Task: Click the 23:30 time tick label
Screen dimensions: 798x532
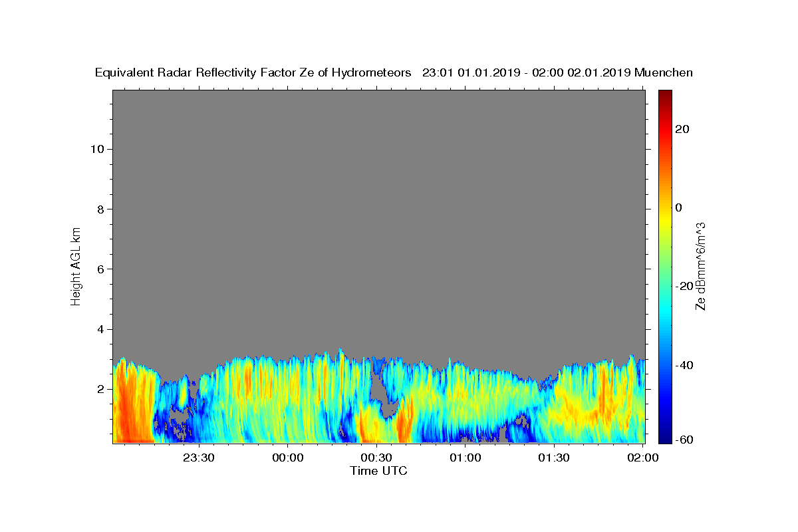Action: tap(199, 458)
